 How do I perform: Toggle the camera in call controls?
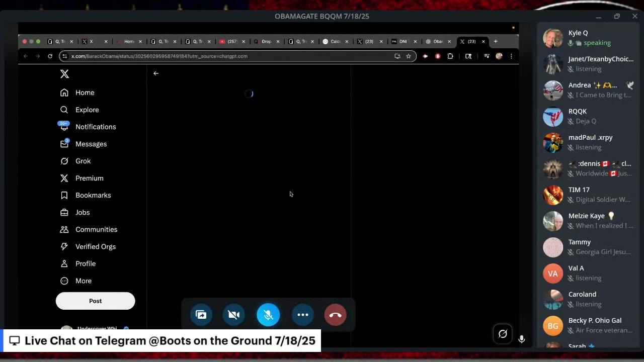click(x=234, y=315)
